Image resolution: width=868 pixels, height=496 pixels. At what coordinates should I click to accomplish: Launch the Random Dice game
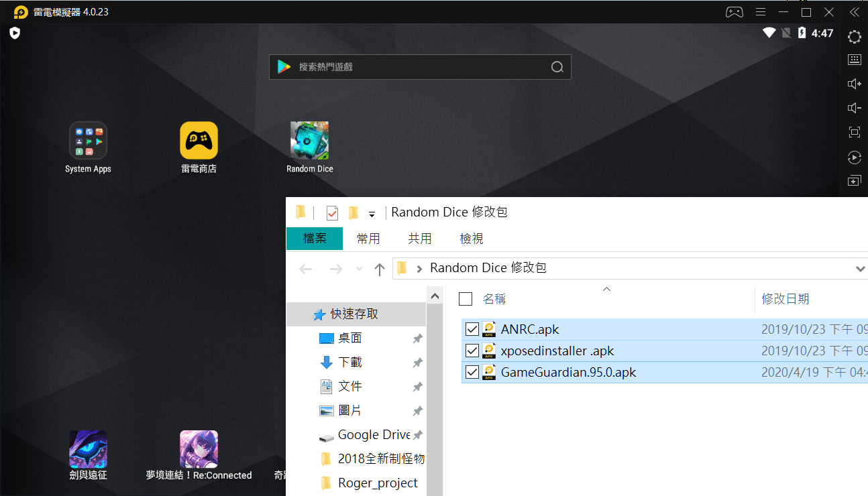(x=309, y=140)
